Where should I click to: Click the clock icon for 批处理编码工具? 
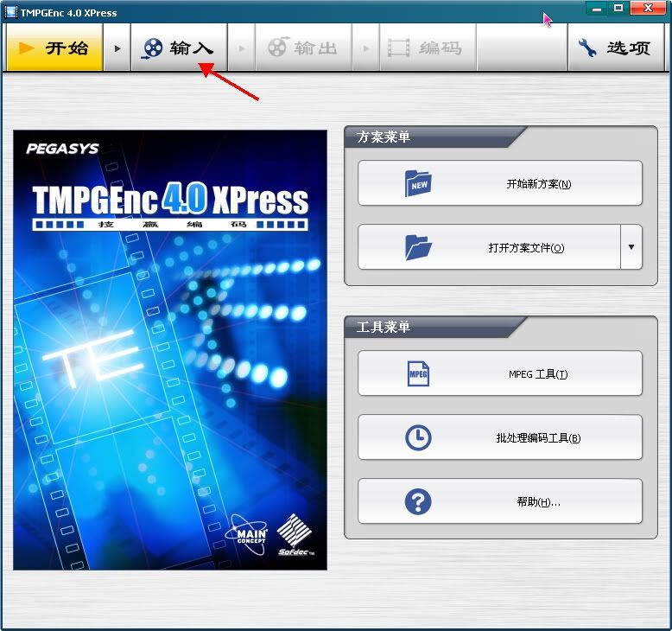pos(418,438)
